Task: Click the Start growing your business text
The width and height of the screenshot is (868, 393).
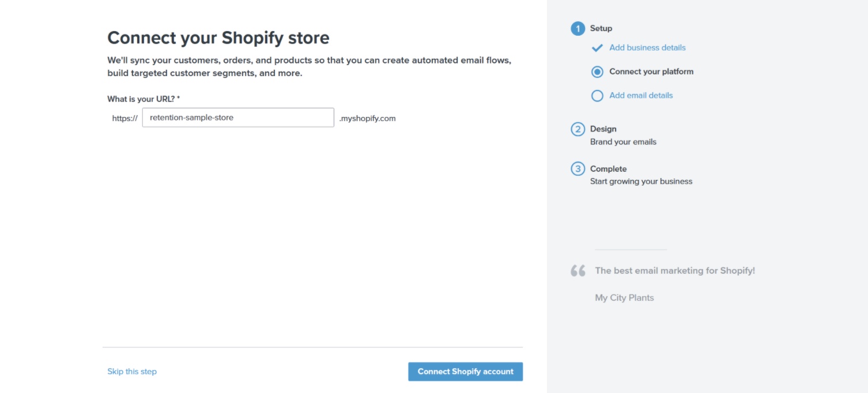Action: click(x=641, y=182)
